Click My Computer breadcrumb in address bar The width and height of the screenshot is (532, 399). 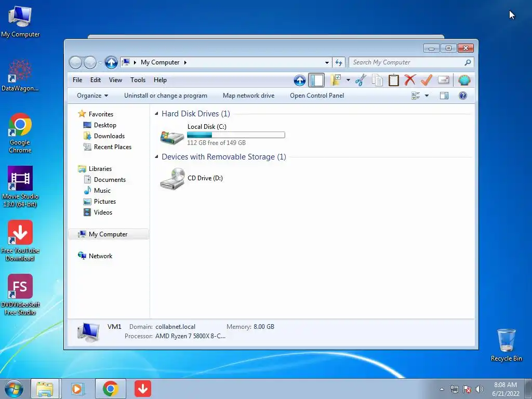click(160, 62)
